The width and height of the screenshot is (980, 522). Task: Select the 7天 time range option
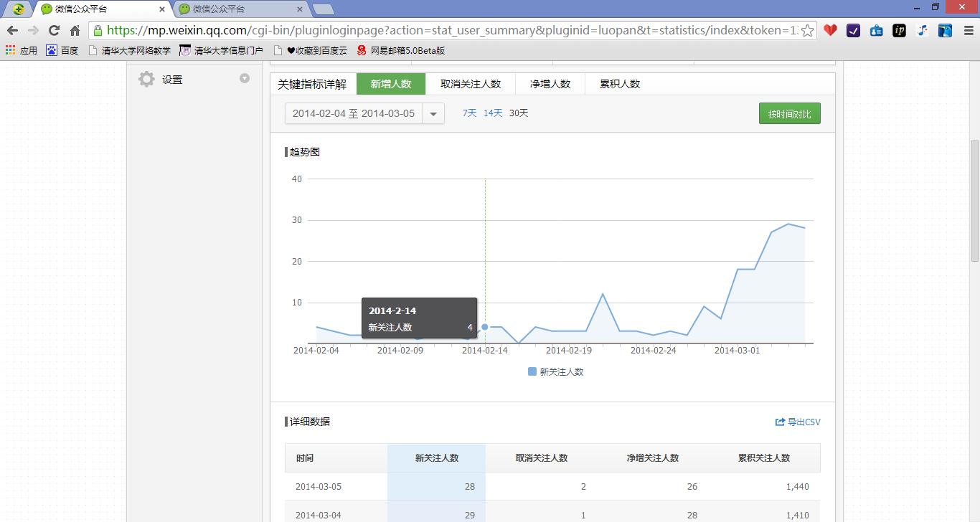point(469,113)
